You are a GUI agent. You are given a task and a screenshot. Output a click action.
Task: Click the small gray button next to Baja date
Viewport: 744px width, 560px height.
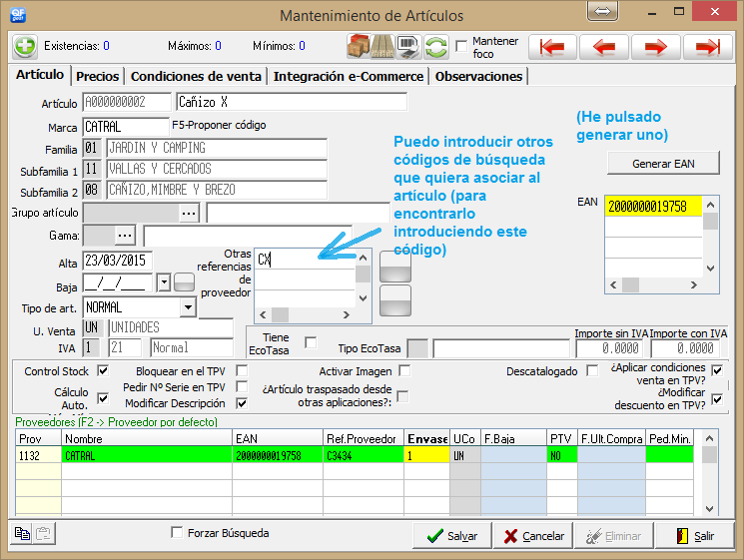pyautogui.click(x=184, y=282)
